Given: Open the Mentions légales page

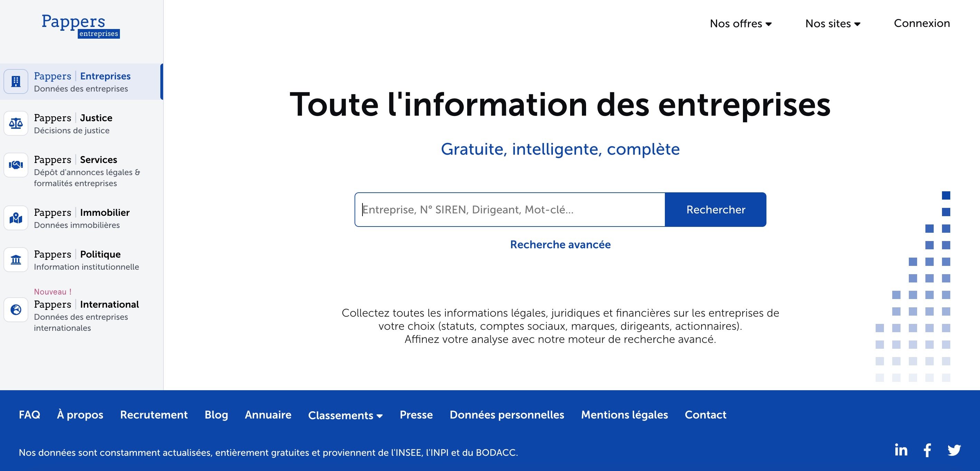Looking at the screenshot, I should [x=624, y=415].
